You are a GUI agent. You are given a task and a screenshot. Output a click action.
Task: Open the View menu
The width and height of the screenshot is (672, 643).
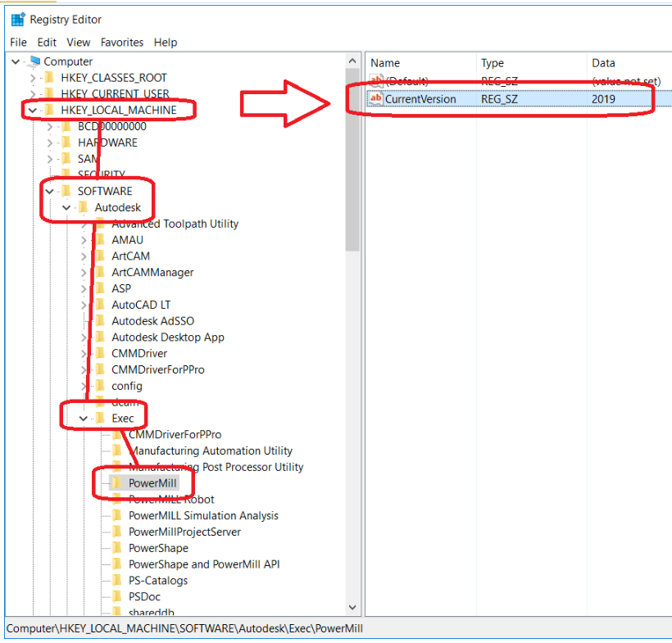coord(79,42)
